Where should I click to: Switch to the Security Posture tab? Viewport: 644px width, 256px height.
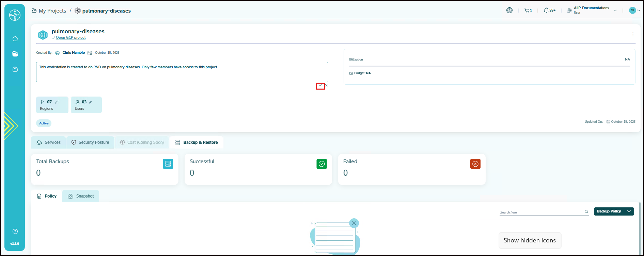pos(90,142)
